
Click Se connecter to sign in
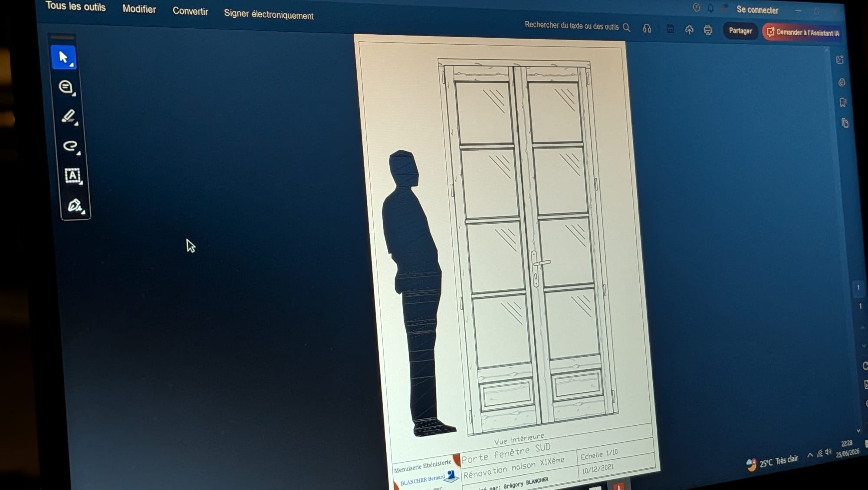[x=757, y=10]
